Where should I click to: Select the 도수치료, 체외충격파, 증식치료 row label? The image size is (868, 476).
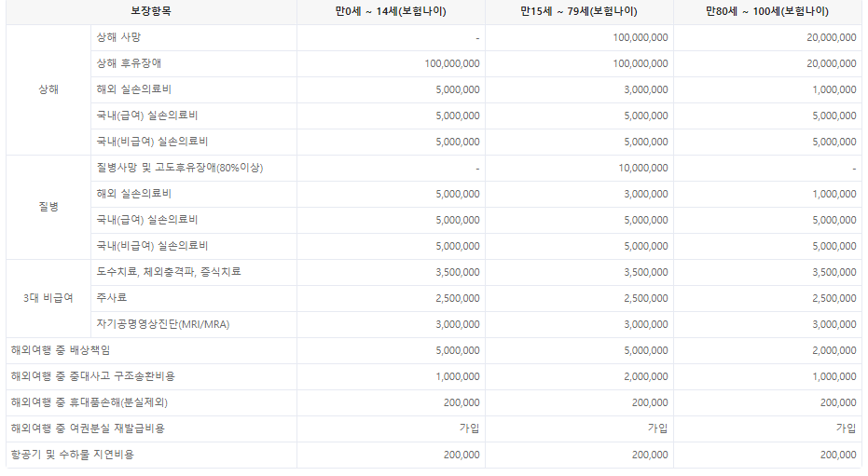(x=169, y=272)
